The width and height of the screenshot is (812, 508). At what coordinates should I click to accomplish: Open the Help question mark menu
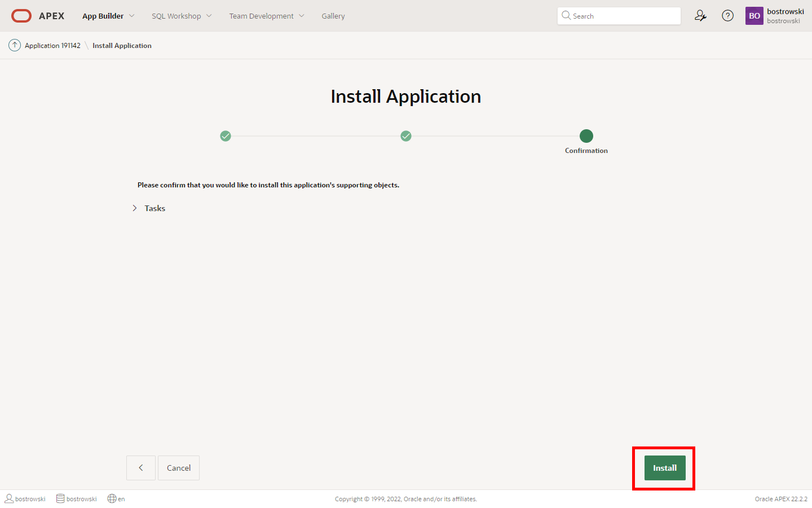coord(727,16)
